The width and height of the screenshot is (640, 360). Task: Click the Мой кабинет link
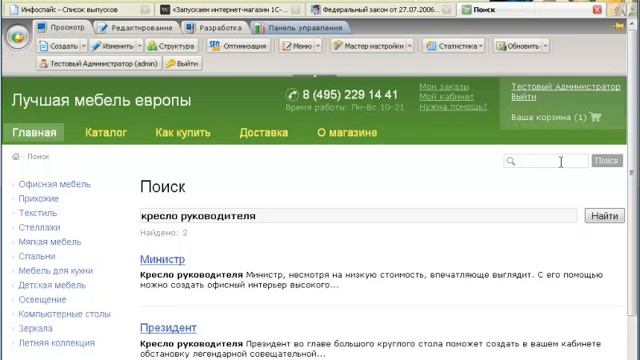click(x=447, y=97)
